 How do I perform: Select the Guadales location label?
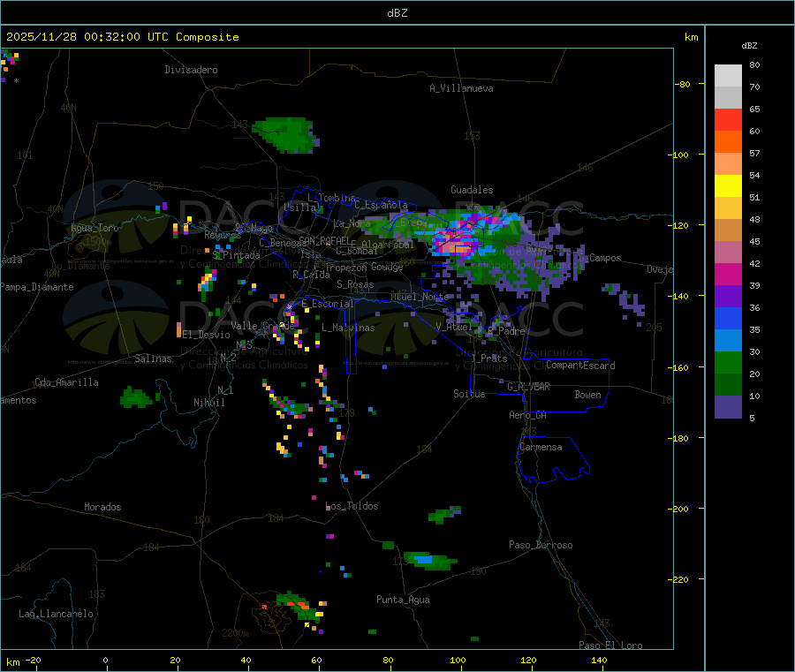[x=472, y=190]
